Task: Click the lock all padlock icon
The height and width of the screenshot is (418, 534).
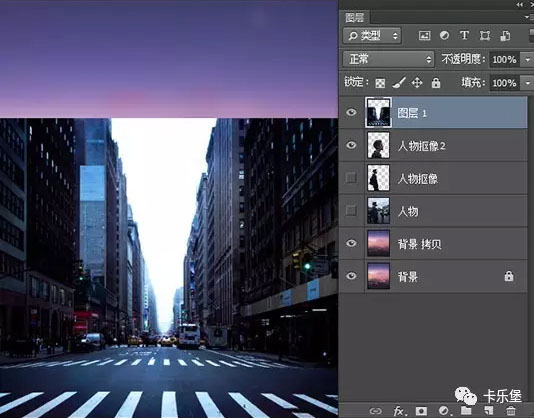Action: pyautogui.click(x=436, y=83)
